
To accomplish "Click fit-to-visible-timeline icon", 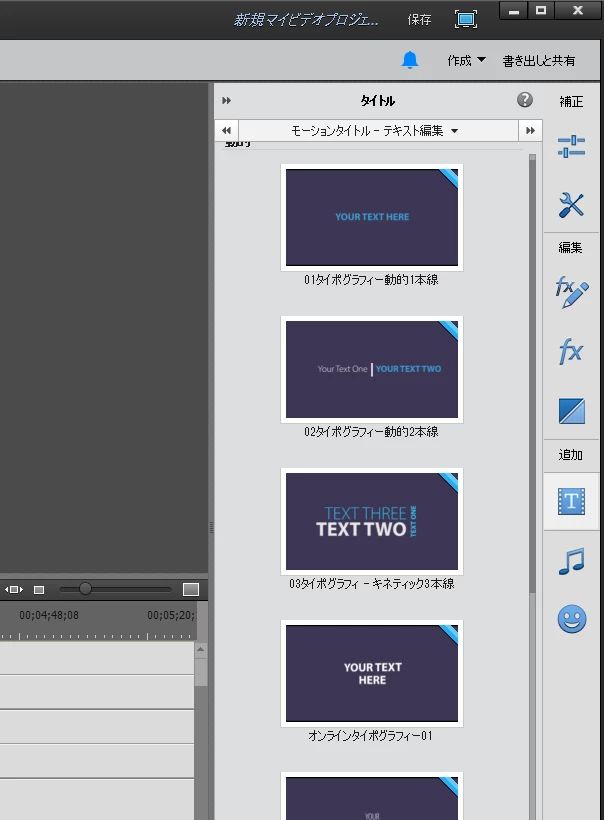I will pos(14,589).
